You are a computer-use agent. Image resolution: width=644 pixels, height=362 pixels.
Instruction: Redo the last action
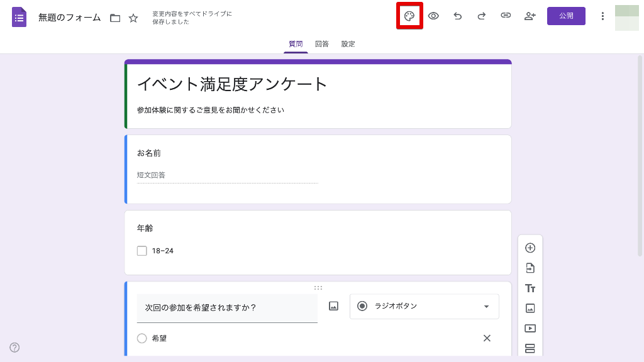coord(481,16)
